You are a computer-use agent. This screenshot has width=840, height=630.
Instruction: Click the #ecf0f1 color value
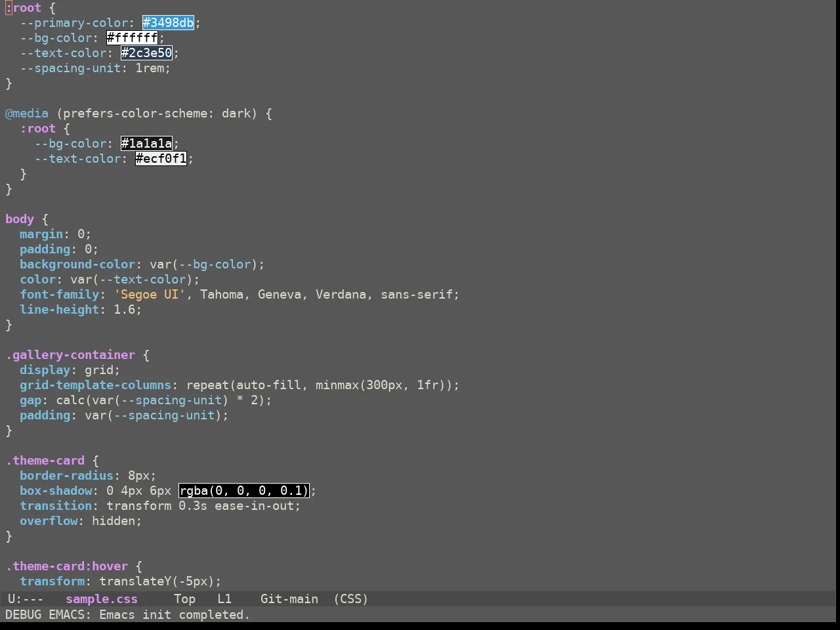coord(161,159)
